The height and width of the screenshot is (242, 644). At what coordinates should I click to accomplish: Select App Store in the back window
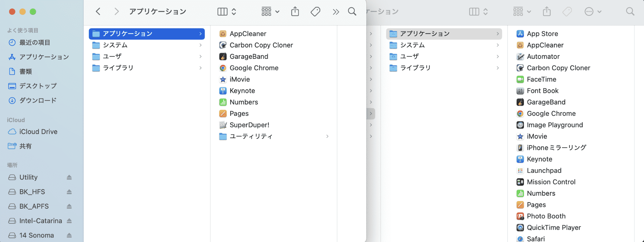tap(537, 34)
